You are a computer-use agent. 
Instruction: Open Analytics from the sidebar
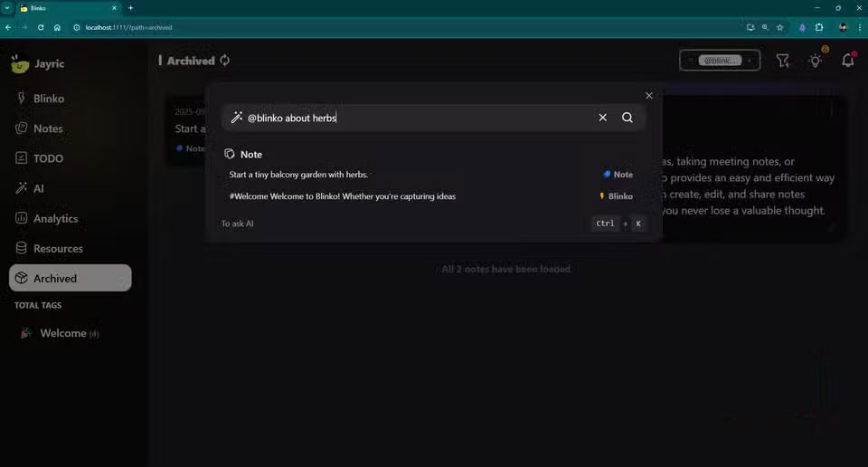(x=55, y=218)
